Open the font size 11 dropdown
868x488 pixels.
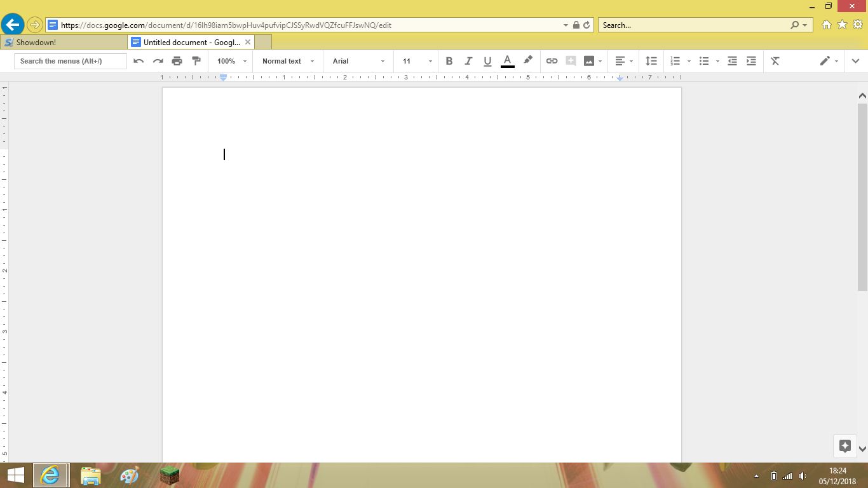[417, 61]
